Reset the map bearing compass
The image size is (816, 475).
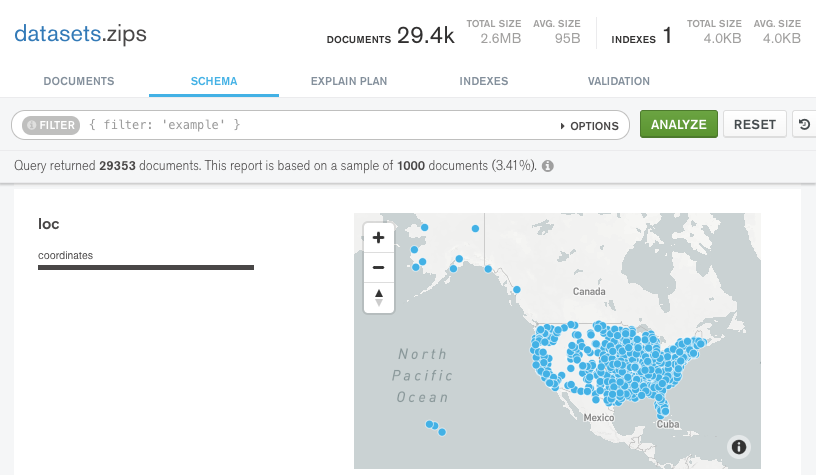[378, 297]
